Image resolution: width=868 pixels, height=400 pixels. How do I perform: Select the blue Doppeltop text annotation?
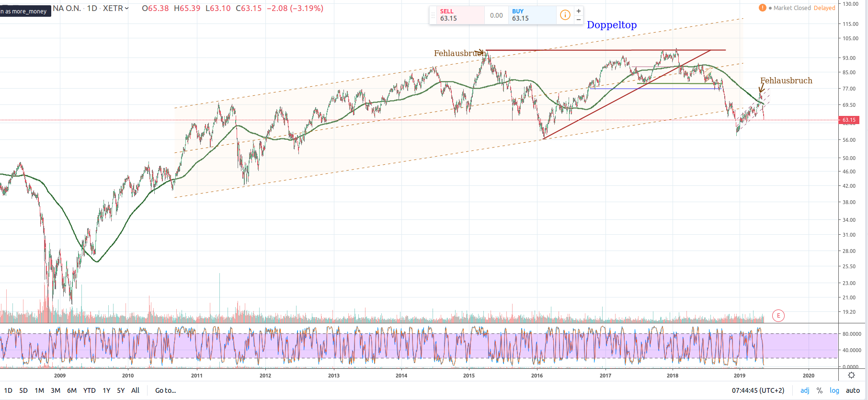[612, 25]
